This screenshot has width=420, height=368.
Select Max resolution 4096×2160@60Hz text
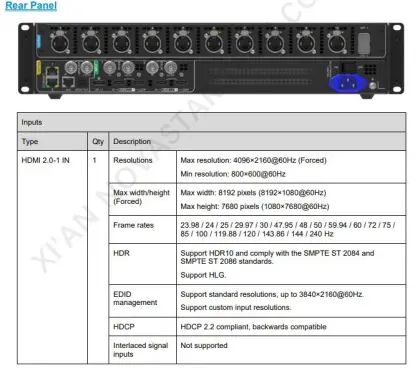point(253,160)
